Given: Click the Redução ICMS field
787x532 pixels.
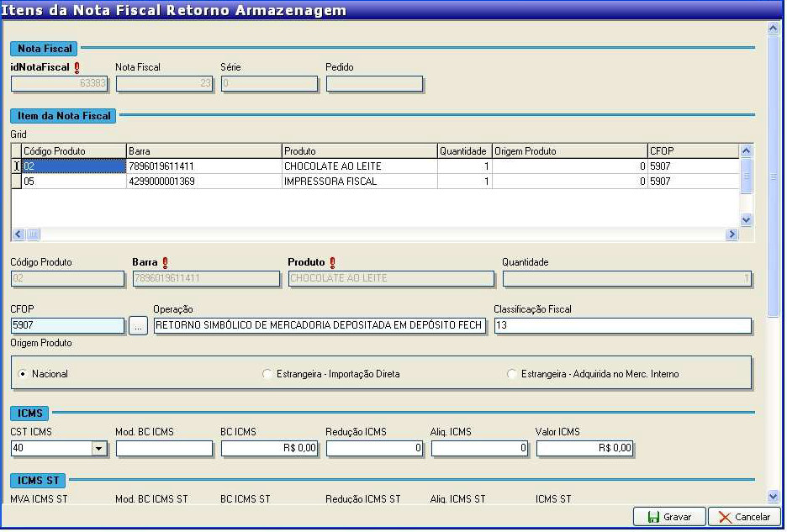Looking at the screenshot, I should pos(374,448).
